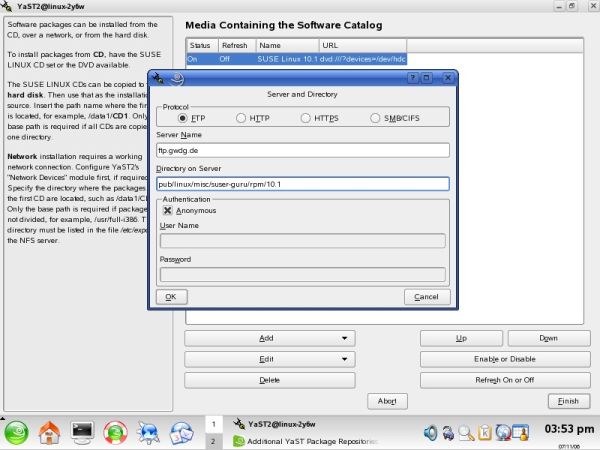
Task: Click the disabled User Name field
Action: point(303,241)
